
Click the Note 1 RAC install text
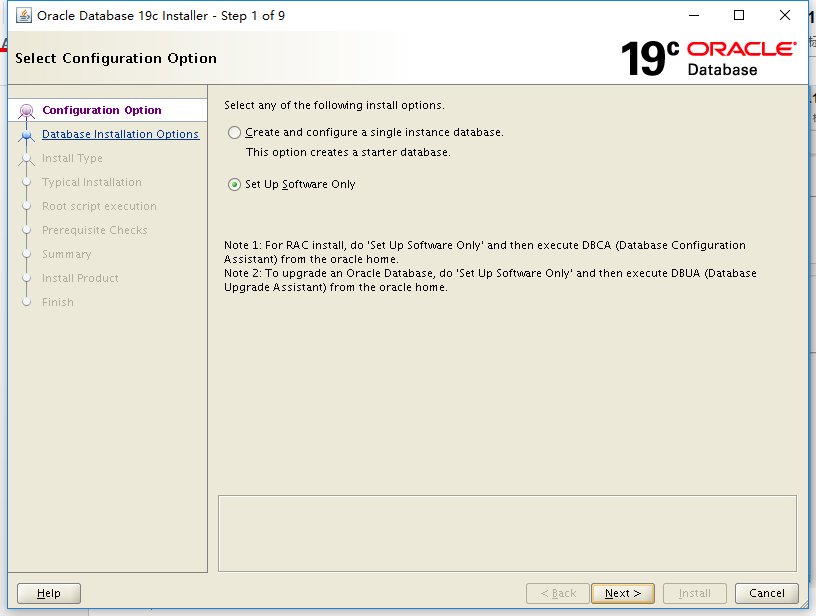pyautogui.click(x=484, y=252)
